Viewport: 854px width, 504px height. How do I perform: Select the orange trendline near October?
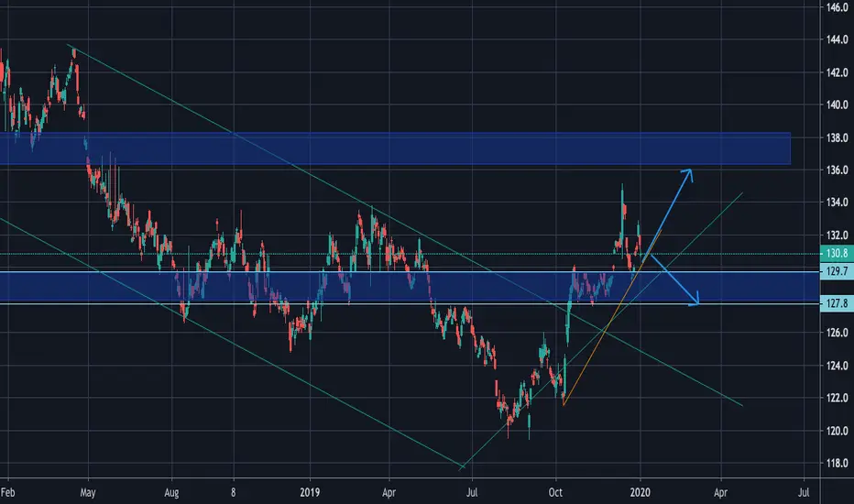pos(612,317)
